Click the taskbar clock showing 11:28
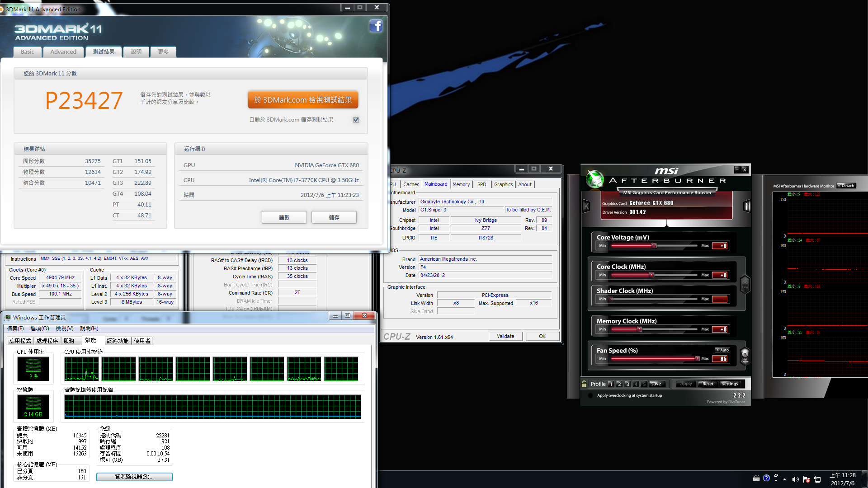 click(843, 479)
